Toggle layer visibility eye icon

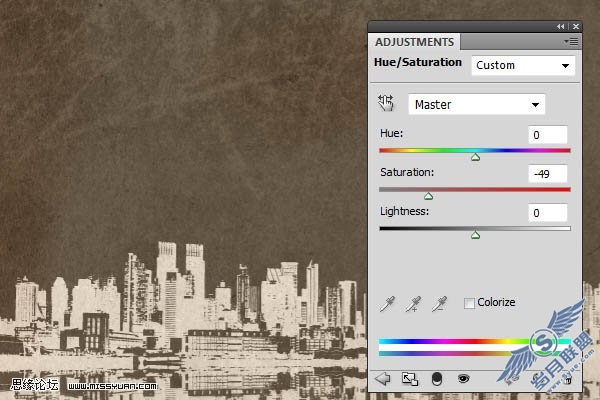pos(464,379)
